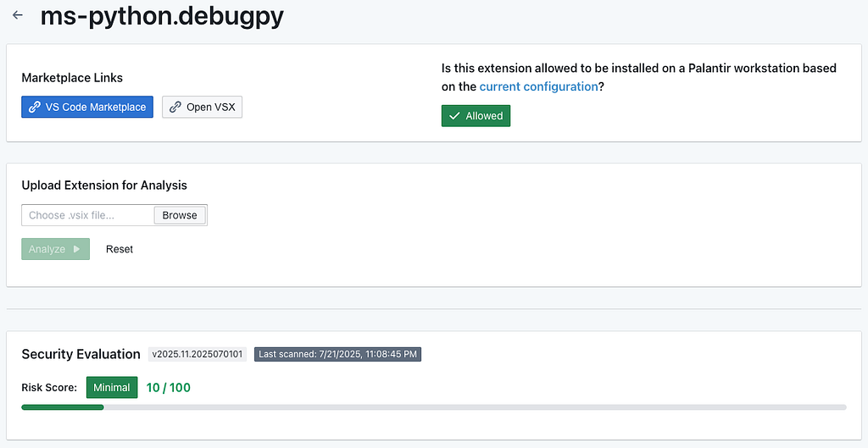
Task: Click the 10 / 100 risk score value
Action: point(169,387)
